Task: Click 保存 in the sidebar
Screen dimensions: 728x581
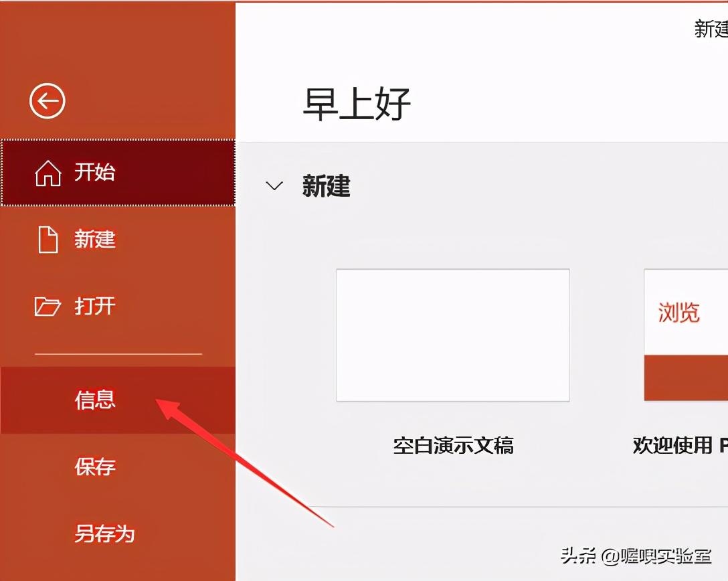Action: click(95, 467)
